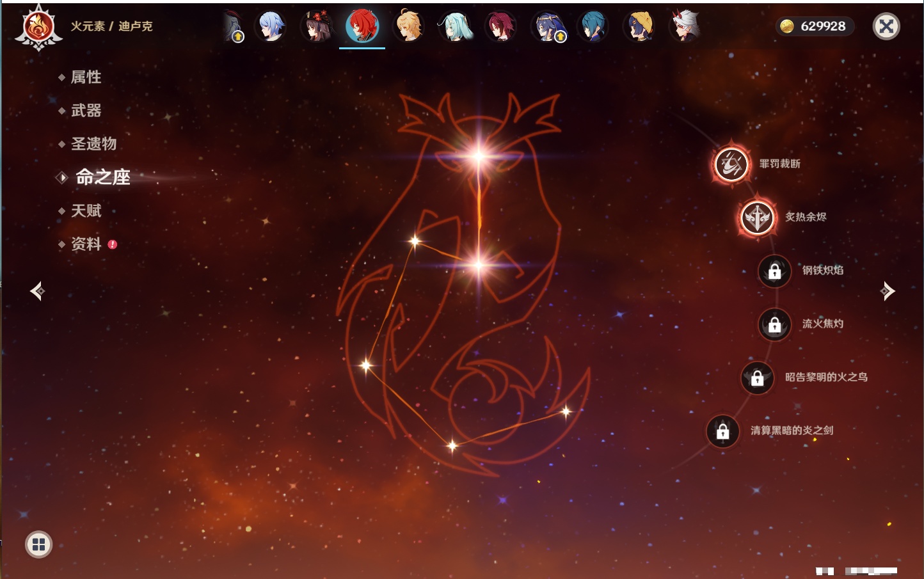The width and height of the screenshot is (924, 579).
Task: Select the gray-haired character with upgrade arrow
Action: [233, 27]
